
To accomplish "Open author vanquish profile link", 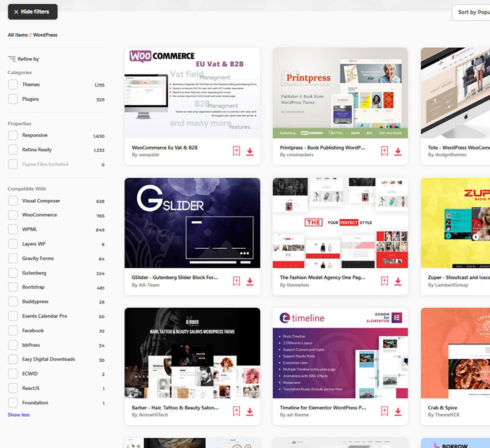I will tap(149, 155).
